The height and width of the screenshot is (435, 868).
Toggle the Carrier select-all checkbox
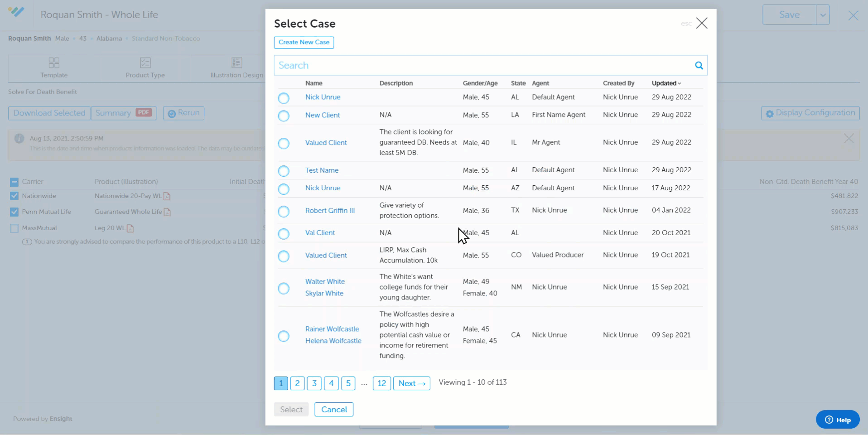point(14,182)
